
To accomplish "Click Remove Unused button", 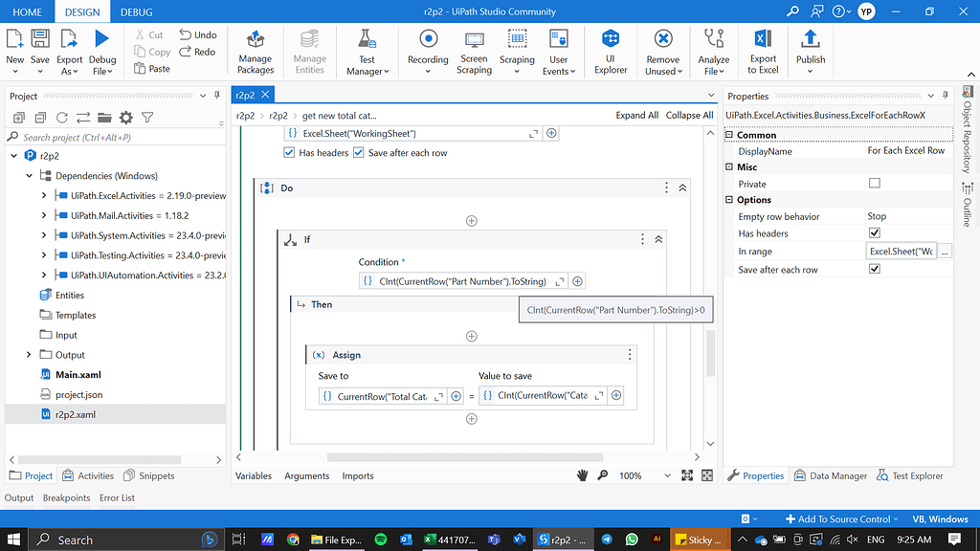I will [663, 53].
